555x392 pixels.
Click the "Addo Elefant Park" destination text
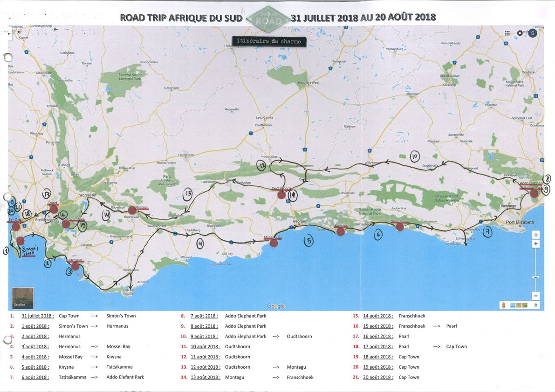click(x=125, y=378)
